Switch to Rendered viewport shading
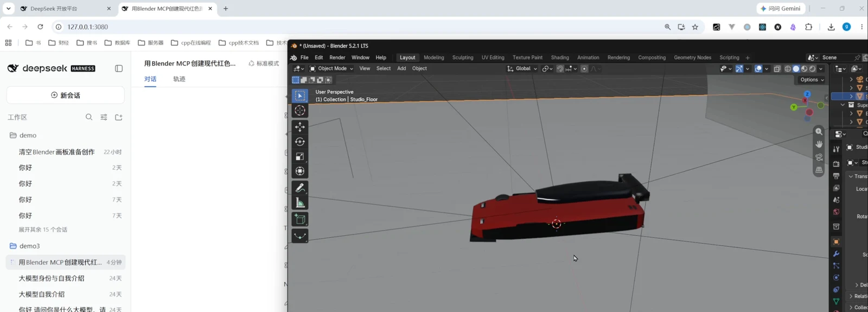Screen dimensions: 868x312 812,69
